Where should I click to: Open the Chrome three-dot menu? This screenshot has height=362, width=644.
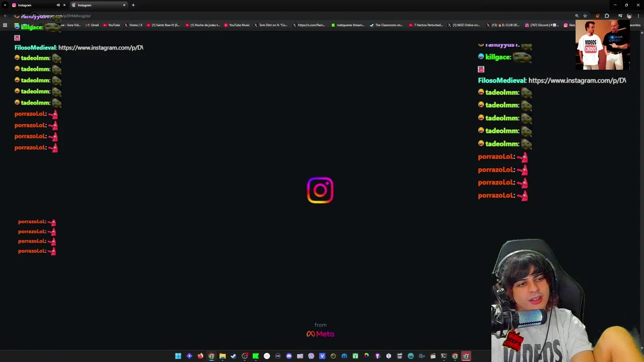(x=638, y=16)
